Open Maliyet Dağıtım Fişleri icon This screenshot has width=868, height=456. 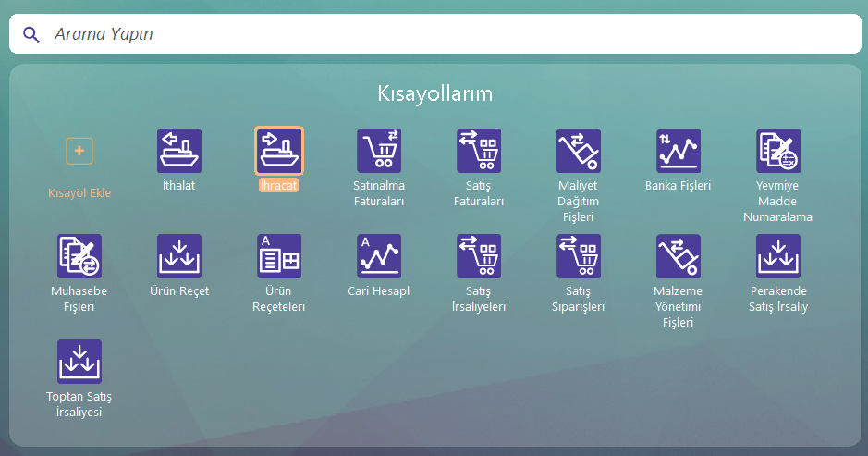pyautogui.click(x=579, y=151)
